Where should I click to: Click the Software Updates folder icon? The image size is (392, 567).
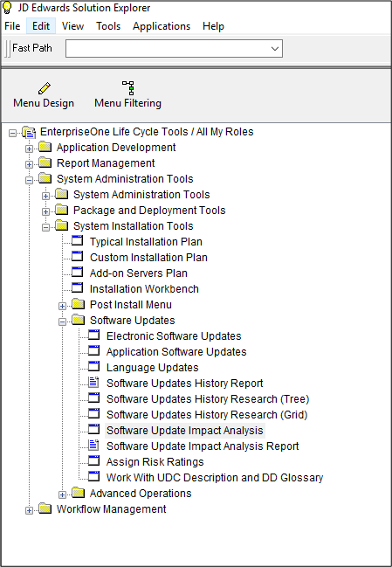(x=79, y=320)
